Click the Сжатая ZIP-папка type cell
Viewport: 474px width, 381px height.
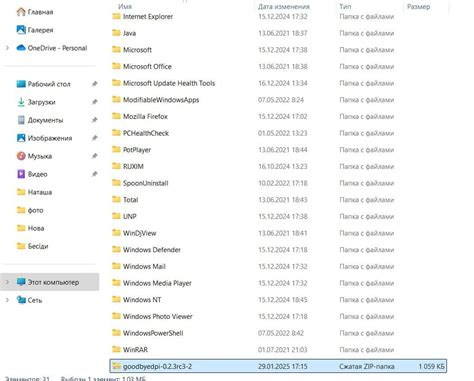[367, 366]
